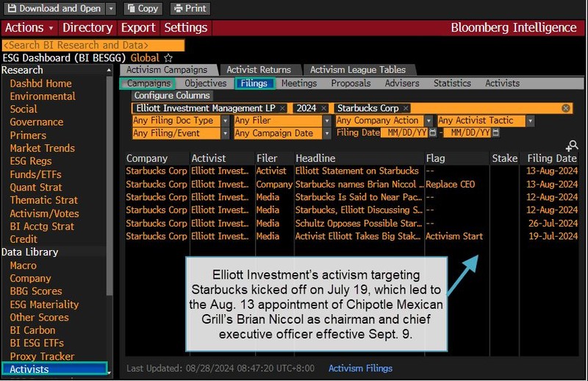Image resolution: width=588 pixels, height=381 pixels.
Task: Click the 26-Jul-2024 filing date cell
Action: 553,224
